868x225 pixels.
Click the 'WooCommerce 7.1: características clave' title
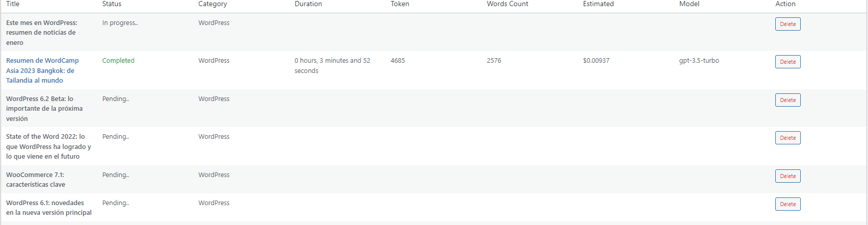tap(36, 180)
